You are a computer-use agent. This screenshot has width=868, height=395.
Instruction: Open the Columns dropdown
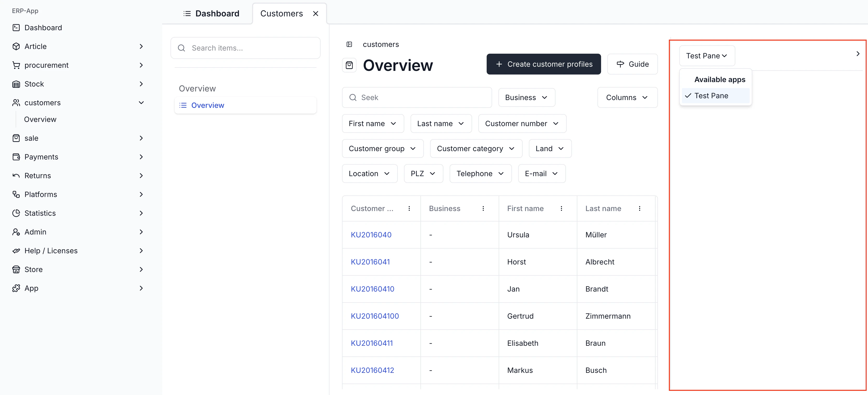coord(627,98)
